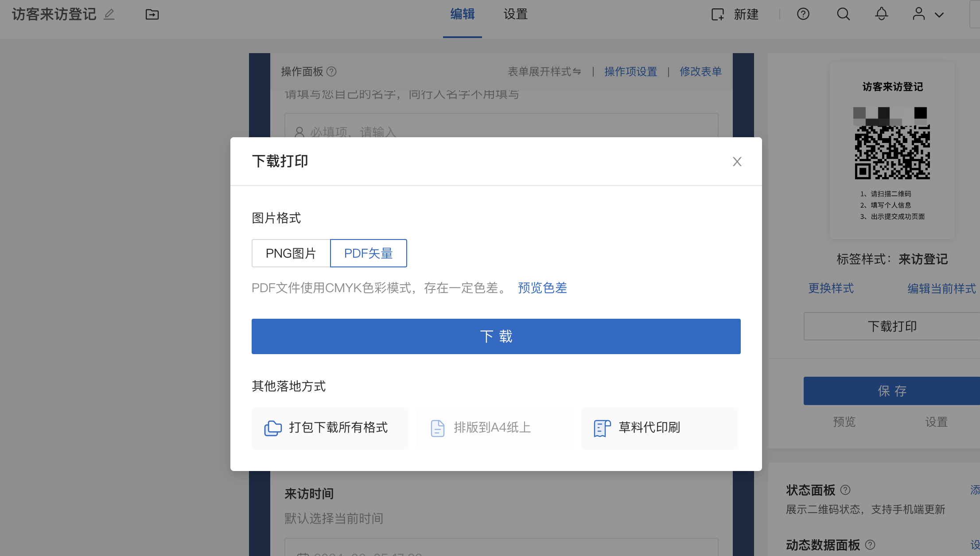This screenshot has height=556, width=980.
Task: Open notifications bell icon
Action: coord(881,14)
